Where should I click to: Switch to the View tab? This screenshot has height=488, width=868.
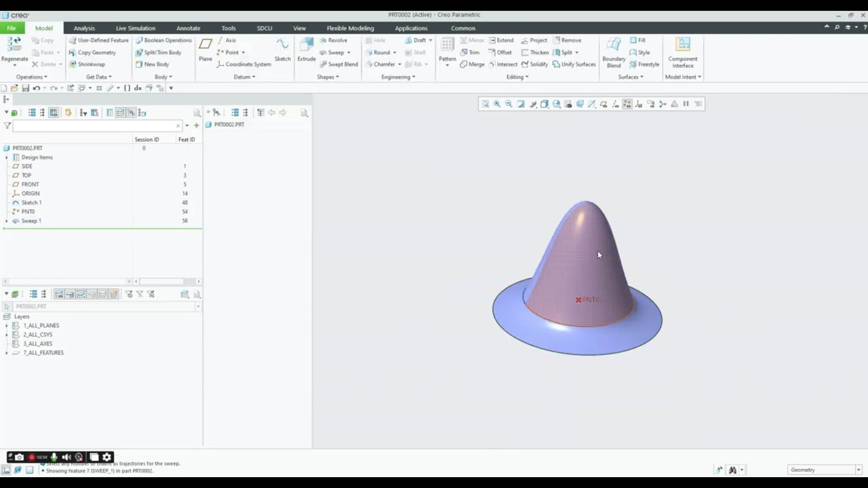click(x=299, y=28)
